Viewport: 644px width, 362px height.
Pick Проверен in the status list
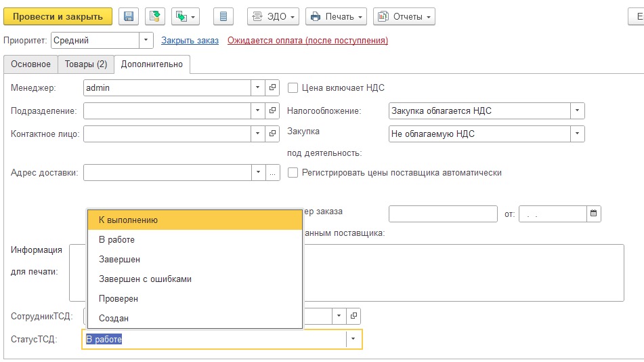point(195,299)
